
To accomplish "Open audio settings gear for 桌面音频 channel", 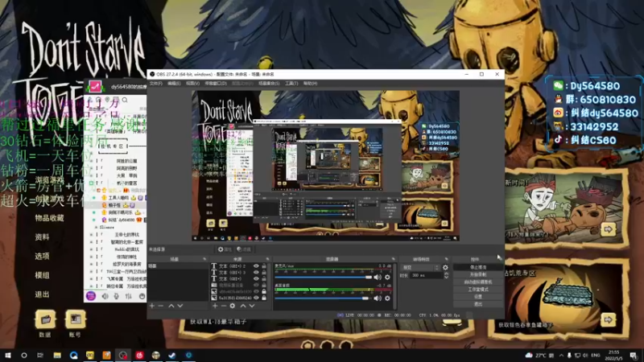I will tap(387, 298).
